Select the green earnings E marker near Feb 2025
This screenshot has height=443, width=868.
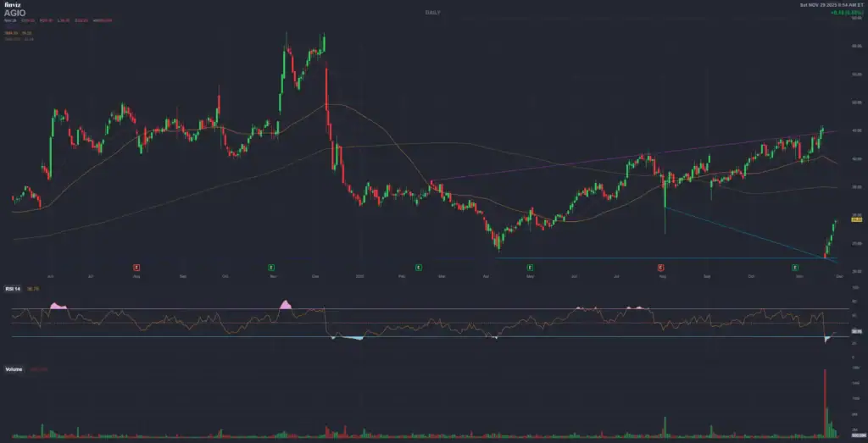[x=418, y=267]
